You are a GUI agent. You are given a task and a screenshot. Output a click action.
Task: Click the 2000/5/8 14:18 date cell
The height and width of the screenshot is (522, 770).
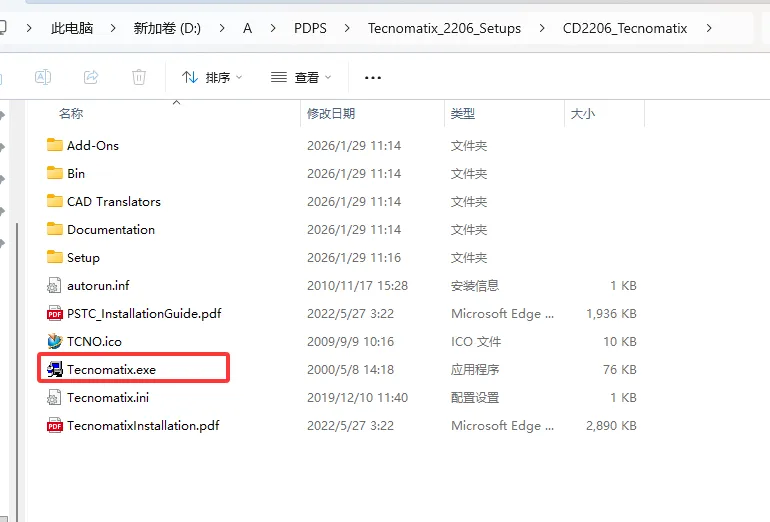351,369
